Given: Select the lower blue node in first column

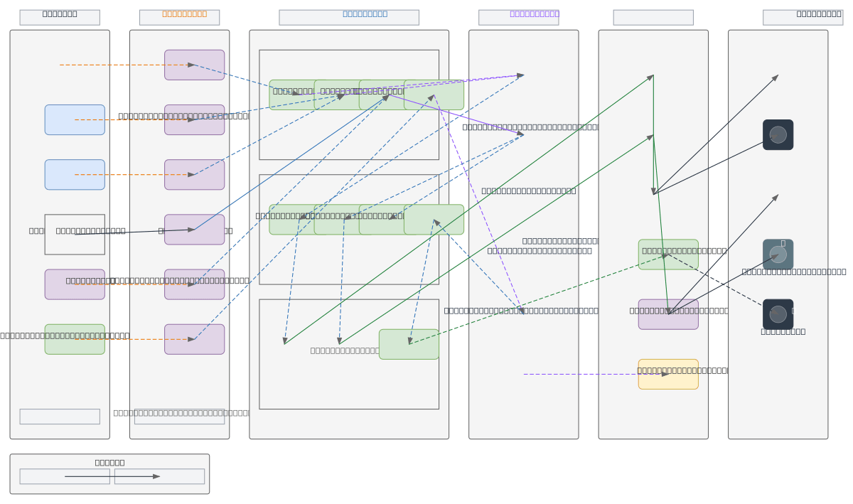Looking at the screenshot, I should pos(75,175).
